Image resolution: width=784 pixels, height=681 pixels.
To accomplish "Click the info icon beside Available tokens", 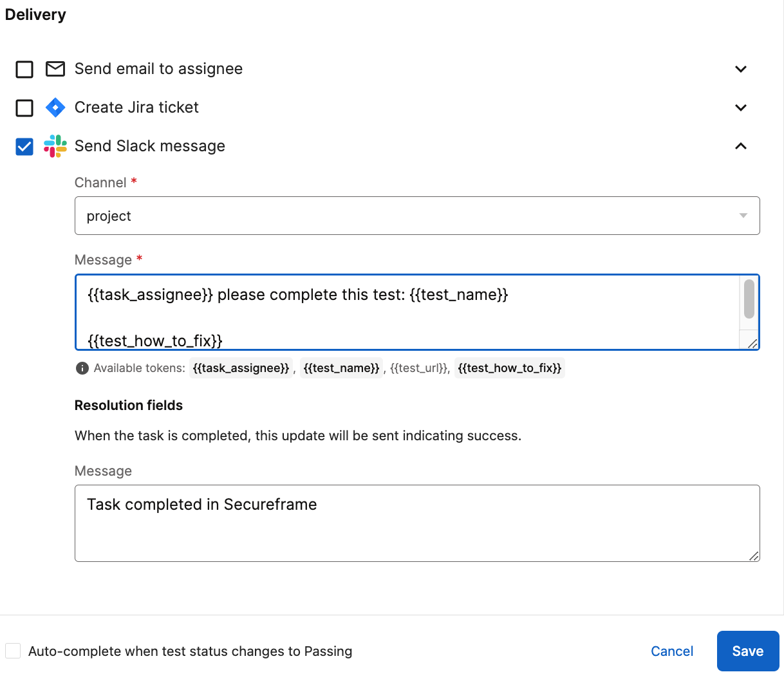I will click(x=82, y=368).
